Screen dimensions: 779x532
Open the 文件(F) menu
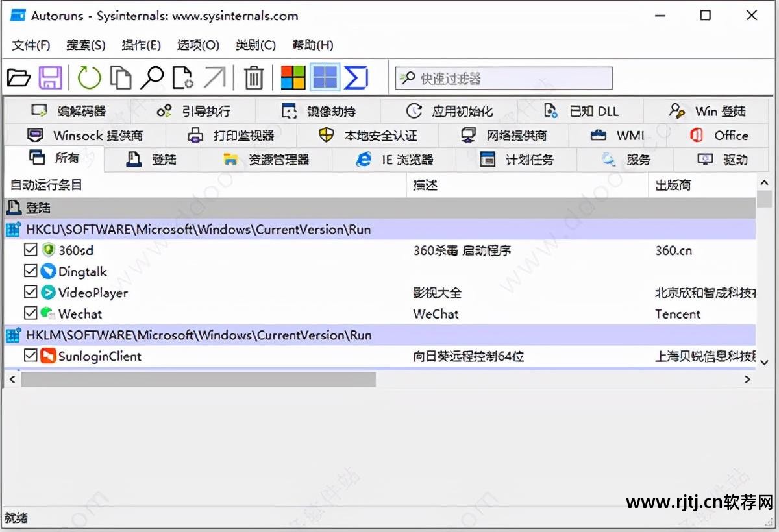coord(30,45)
